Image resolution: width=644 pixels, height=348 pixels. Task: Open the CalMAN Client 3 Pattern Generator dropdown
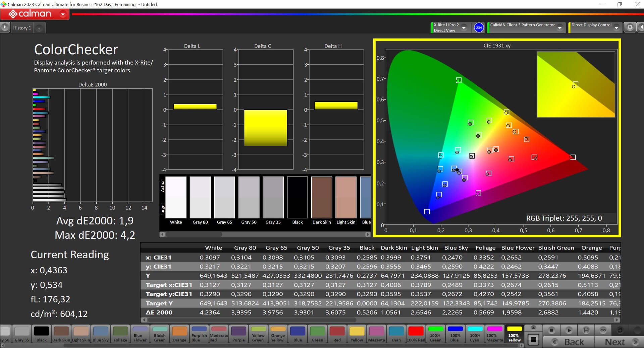tap(559, 28)
